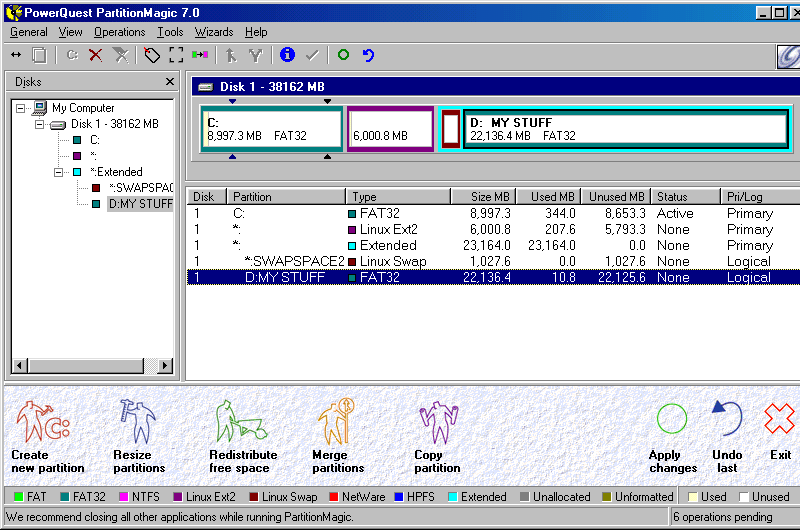Collapse the Extended partition tree node
This screenshot has height=530, width=800.
[x=60, y=172]
